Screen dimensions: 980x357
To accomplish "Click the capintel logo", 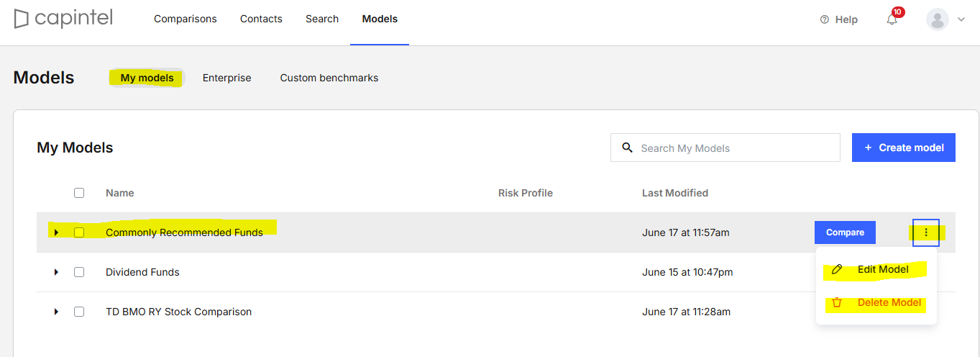I will [x=63, y=19].
